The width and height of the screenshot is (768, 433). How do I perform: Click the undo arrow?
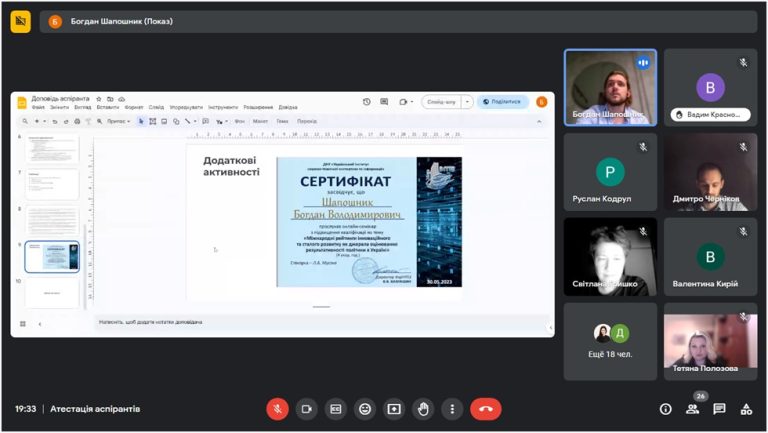tap(55, 121)
